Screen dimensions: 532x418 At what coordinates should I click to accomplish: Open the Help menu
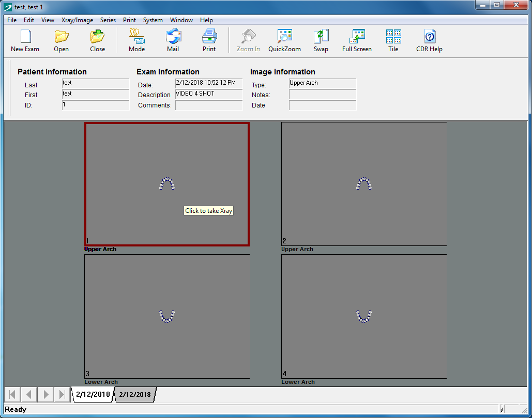206,20
